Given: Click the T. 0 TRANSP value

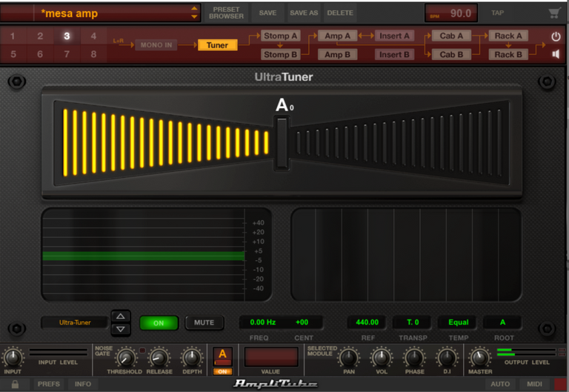Looking at the screenshot, I should [x=413, y=322].
